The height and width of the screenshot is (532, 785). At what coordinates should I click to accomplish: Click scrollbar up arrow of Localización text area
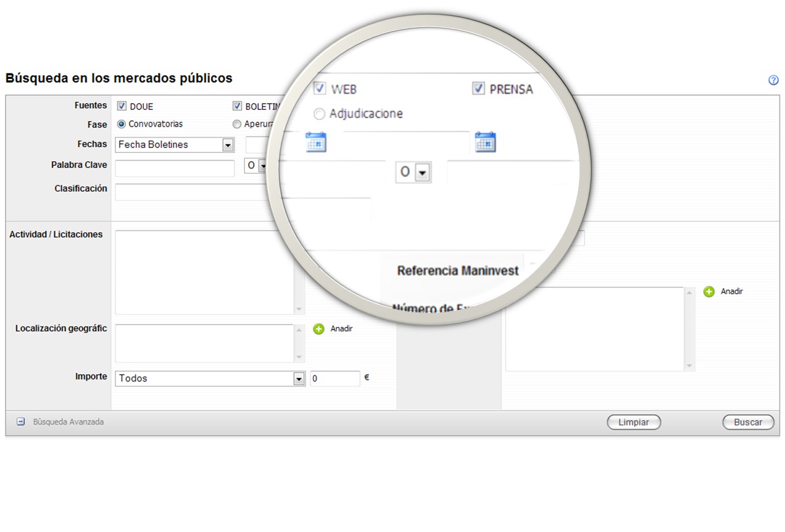(299, 330)
